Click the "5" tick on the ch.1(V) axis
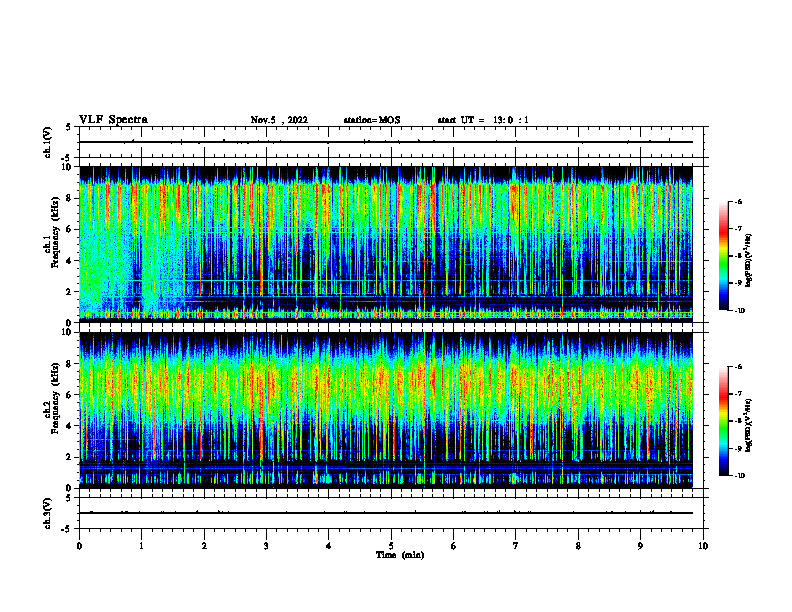Image resolution: width=792 pixels, height=612 pixels. tap(69, 128)
